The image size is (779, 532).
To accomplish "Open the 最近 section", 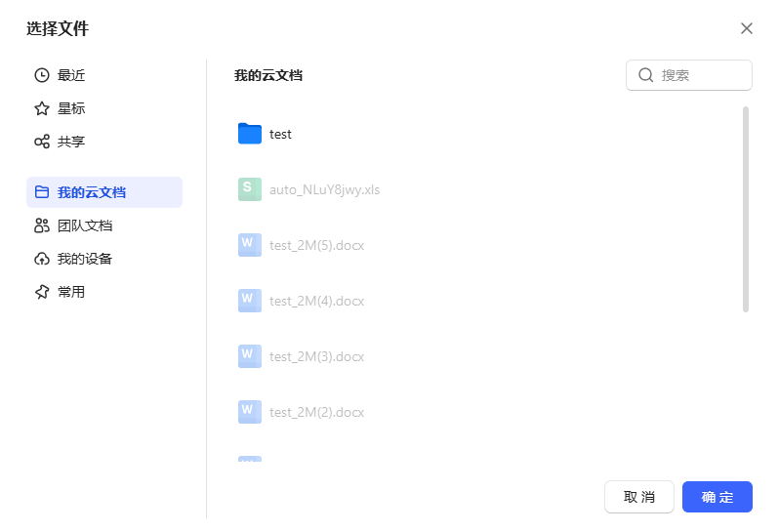I will (x=71, y=75).
